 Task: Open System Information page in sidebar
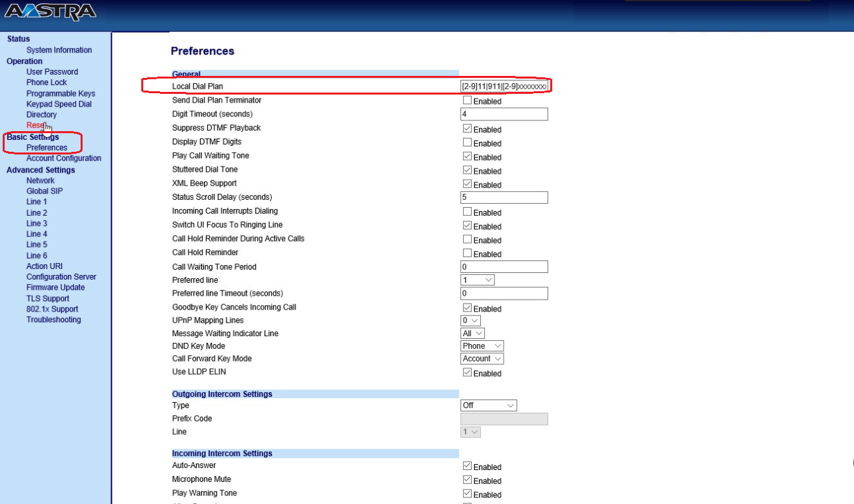click(59, 50)
